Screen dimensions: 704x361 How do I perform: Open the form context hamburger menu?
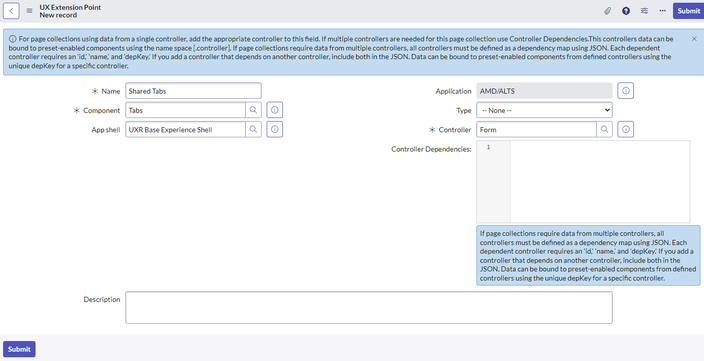[x=29, y=11]
